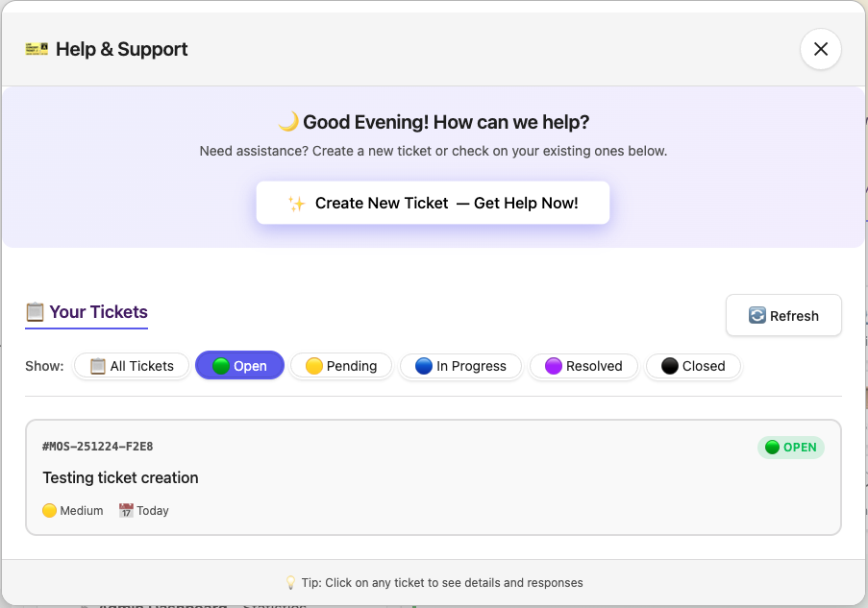This screenshot has height=608, width=868.
Task: Click the calendar icon beside Today
Action: pyautogui.click(x=126, y=510)
